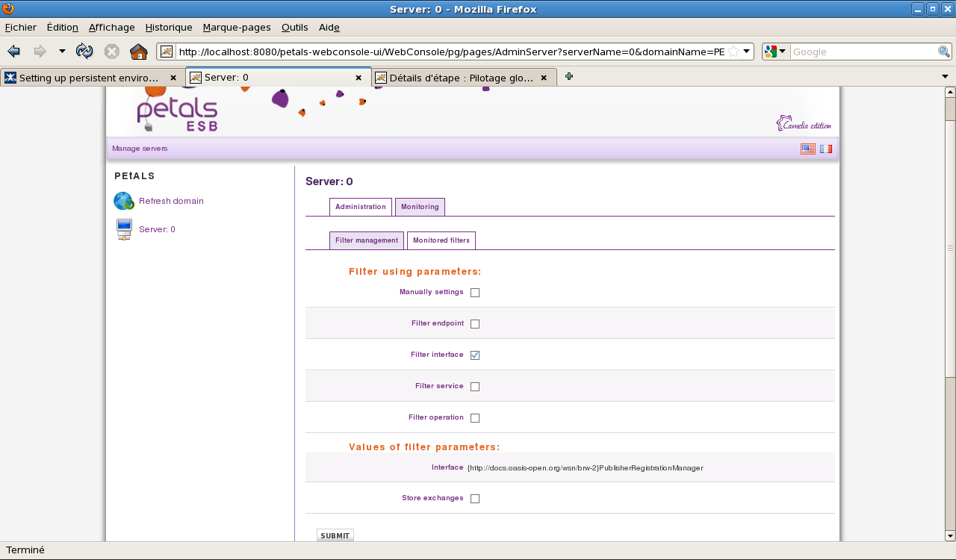Open a new tab with plus icon

[569, 76]
